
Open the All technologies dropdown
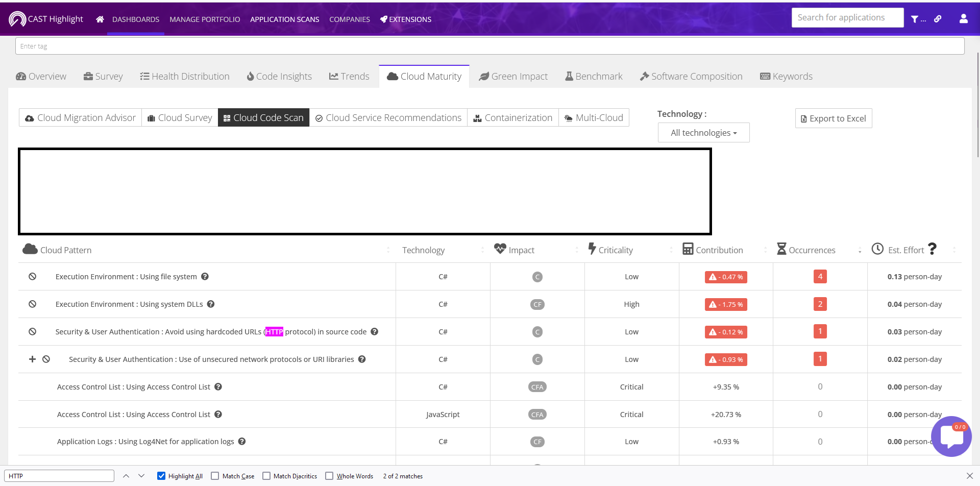point(703,133)
